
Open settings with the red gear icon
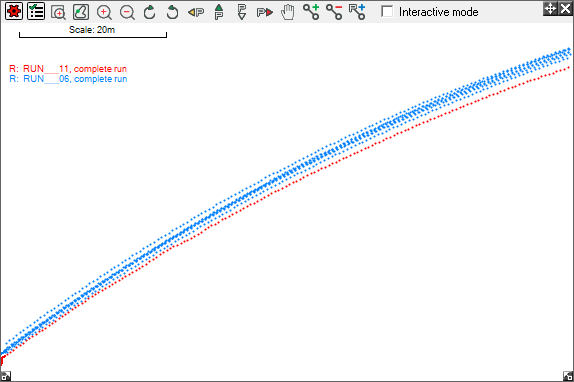(x=14, y=11)
